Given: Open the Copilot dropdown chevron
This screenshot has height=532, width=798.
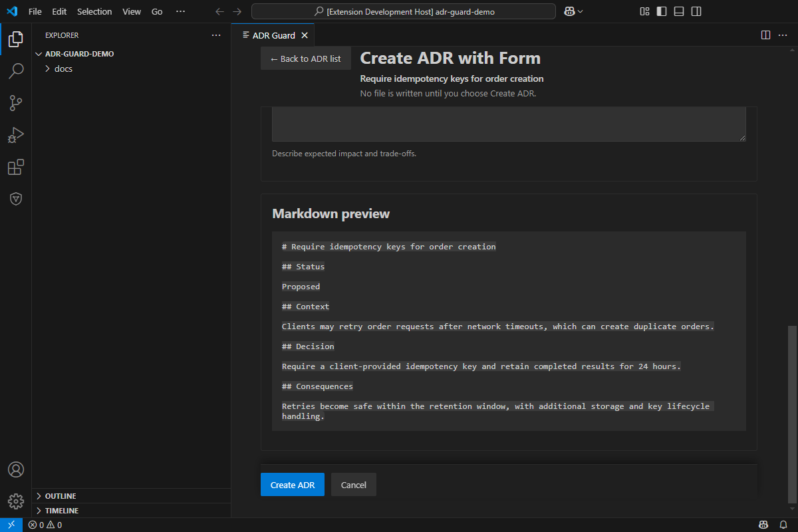Looking at the screenshot, I should click(x=581, y=11).
